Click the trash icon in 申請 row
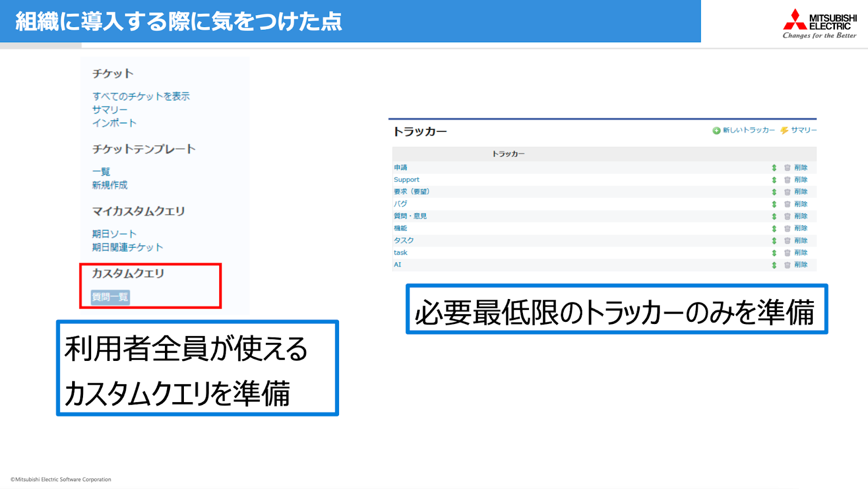The height and width of the screenshot is (489, 868). tap(787, 168)
